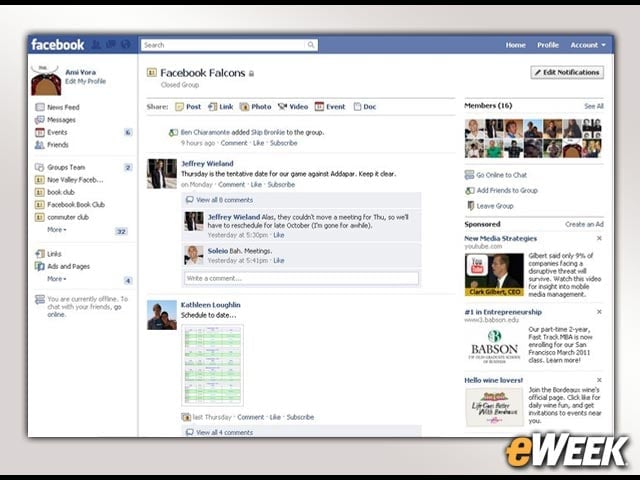Dismiss #1 in Entrepreneurship ad
Screen dimensions: 640x480
[599, 312]
